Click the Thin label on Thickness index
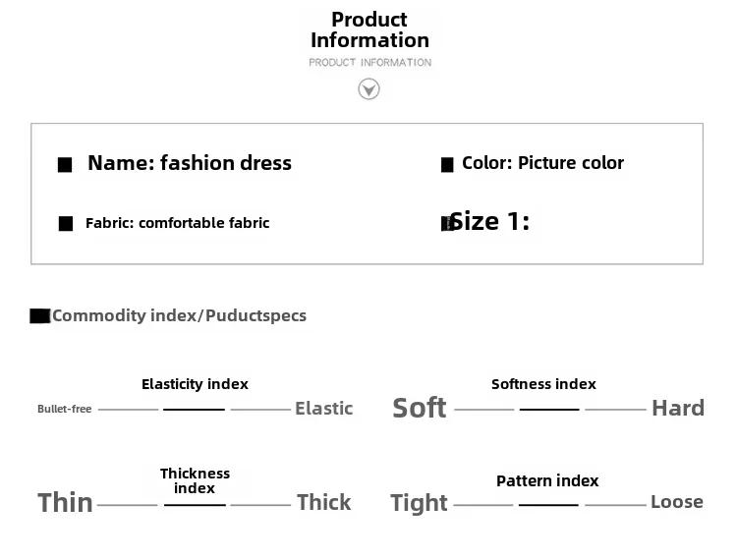The image size is (737, 560). [x=65, y=503]
